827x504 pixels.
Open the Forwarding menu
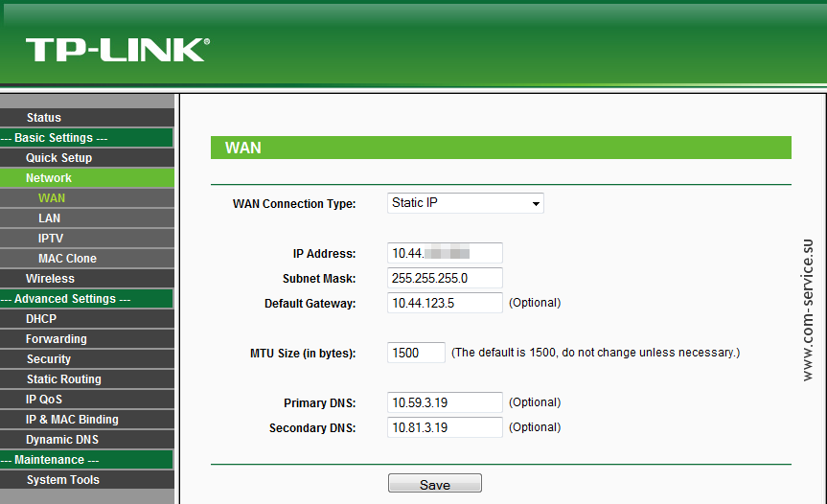coord(87,339)
